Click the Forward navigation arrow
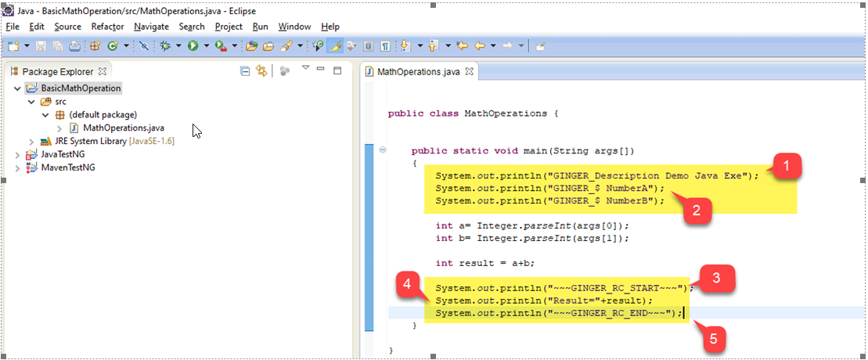The height and width of the screenshot is (360, 868). tap(507, 46)
